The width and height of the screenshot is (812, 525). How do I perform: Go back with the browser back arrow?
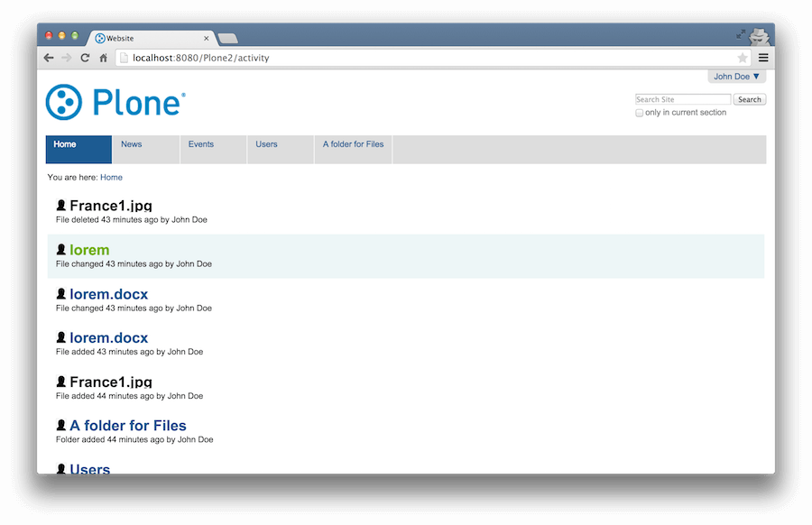pyautogui.click(x=49, y=58)
